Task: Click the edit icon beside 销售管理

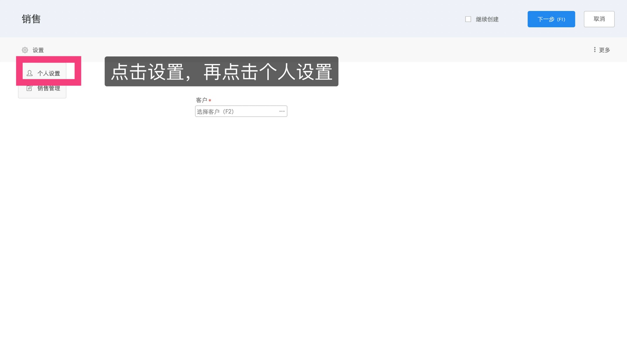Action: pos(29,88)
